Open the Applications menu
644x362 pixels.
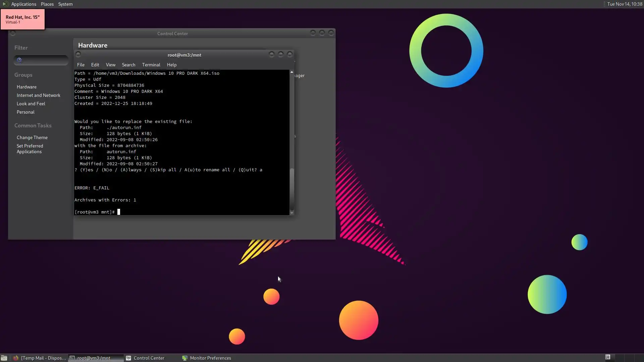click(x=23, y=4)
